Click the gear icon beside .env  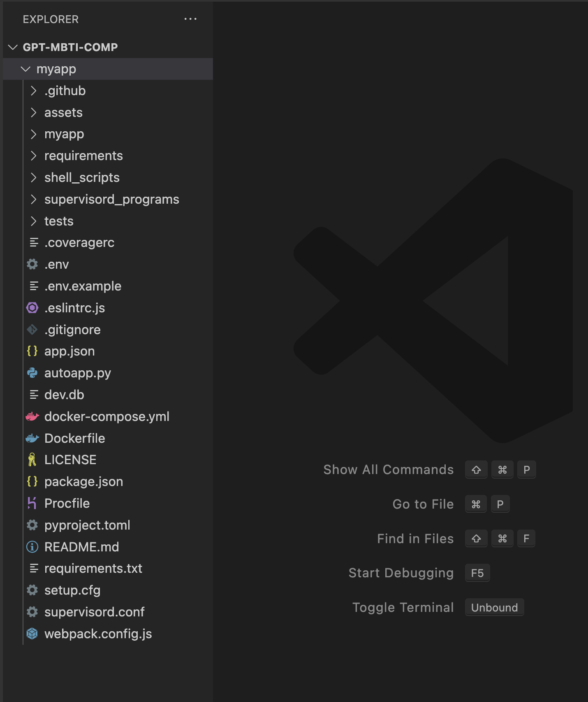point(32,264)
